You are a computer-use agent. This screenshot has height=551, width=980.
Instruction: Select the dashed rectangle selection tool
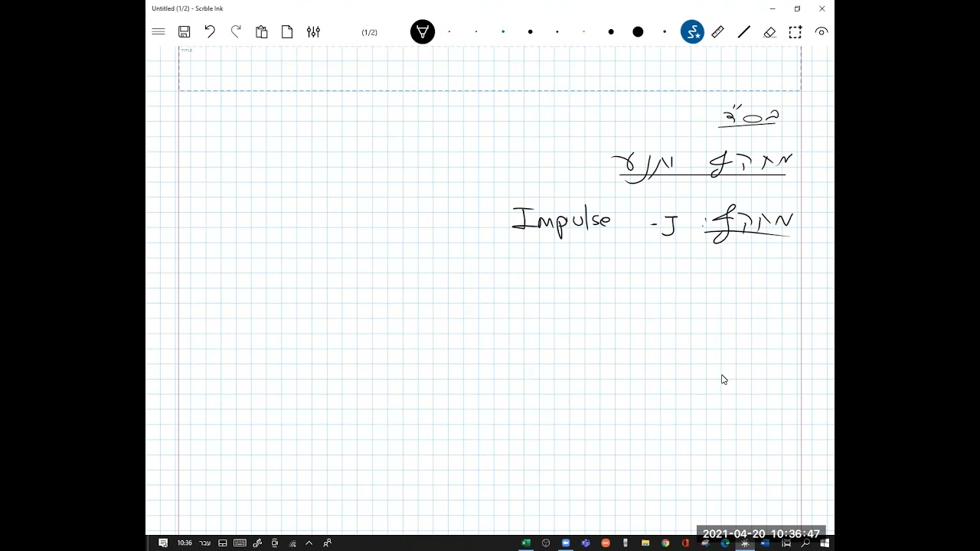click(x=795, y=32)
